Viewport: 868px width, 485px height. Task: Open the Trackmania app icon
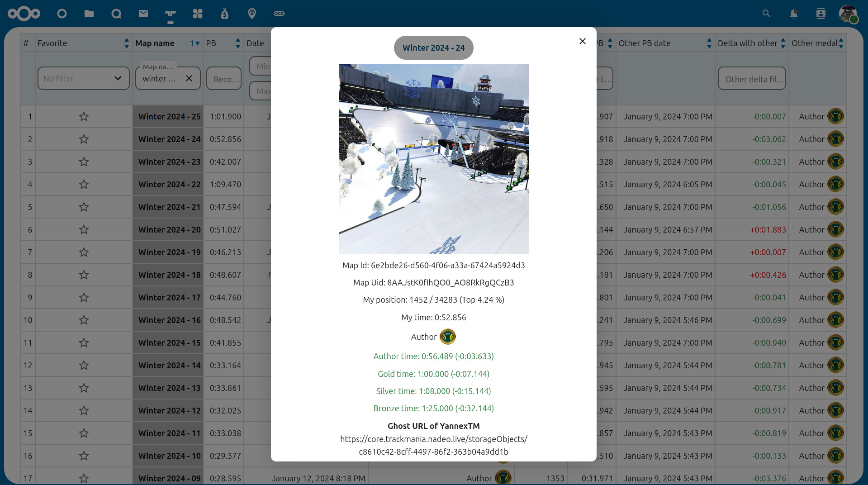171,14
